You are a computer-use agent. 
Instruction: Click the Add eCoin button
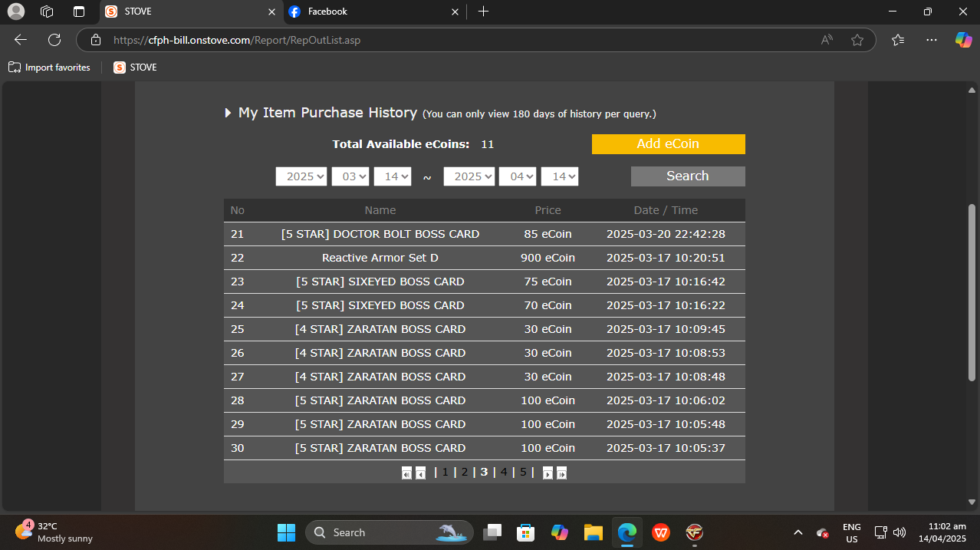point(668,144)
